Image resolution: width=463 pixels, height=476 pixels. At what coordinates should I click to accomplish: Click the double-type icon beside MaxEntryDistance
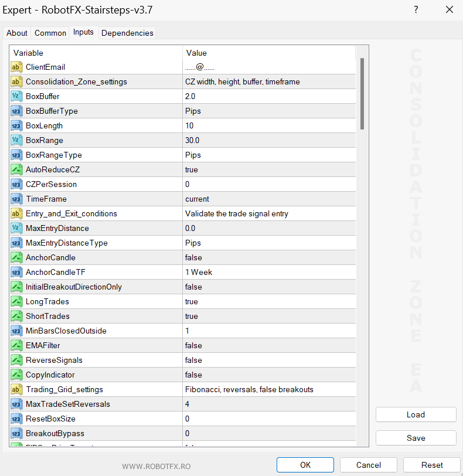point(16,228)
